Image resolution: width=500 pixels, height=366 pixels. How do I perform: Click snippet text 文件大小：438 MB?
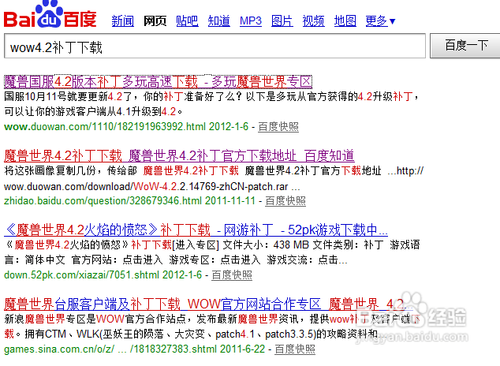[266, 245]
